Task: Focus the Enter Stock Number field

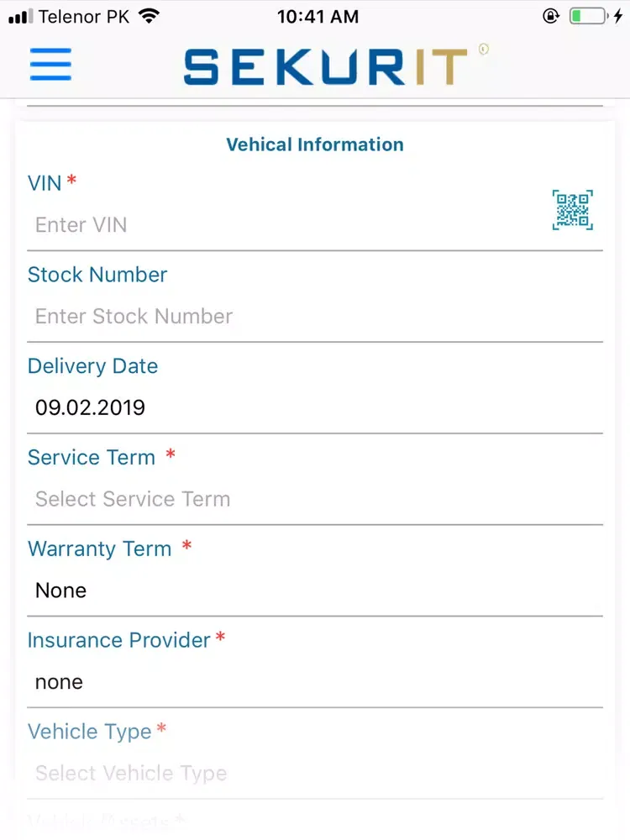Action: [315, 317]
